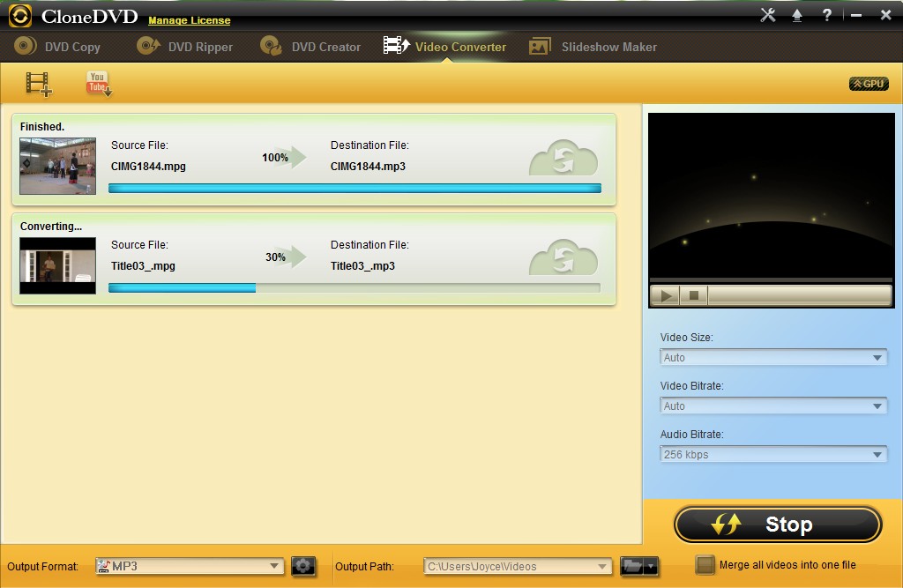Open help with the question mark icon

coord(827,15)
